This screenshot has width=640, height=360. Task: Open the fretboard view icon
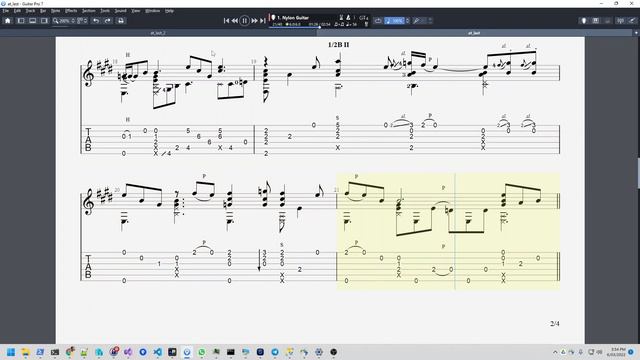click(x=596, y=21)
